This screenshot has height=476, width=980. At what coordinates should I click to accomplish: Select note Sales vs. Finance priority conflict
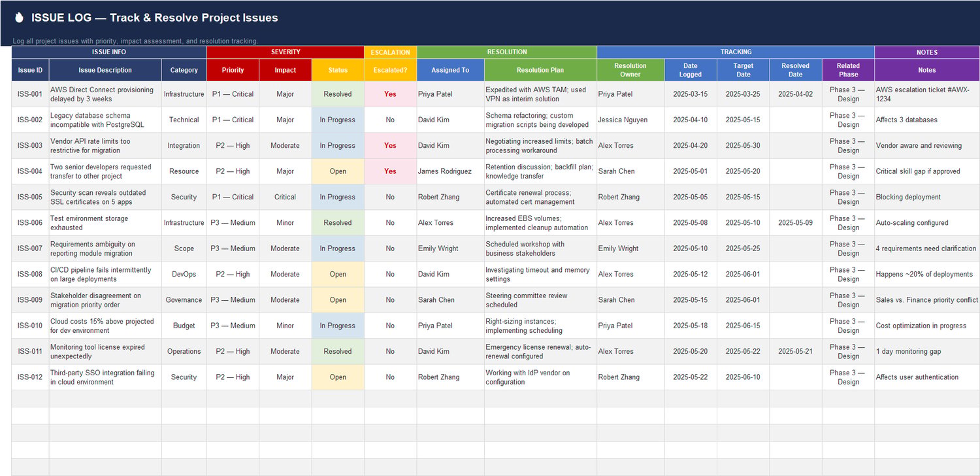pyautogui.click(x=927, y=300)
